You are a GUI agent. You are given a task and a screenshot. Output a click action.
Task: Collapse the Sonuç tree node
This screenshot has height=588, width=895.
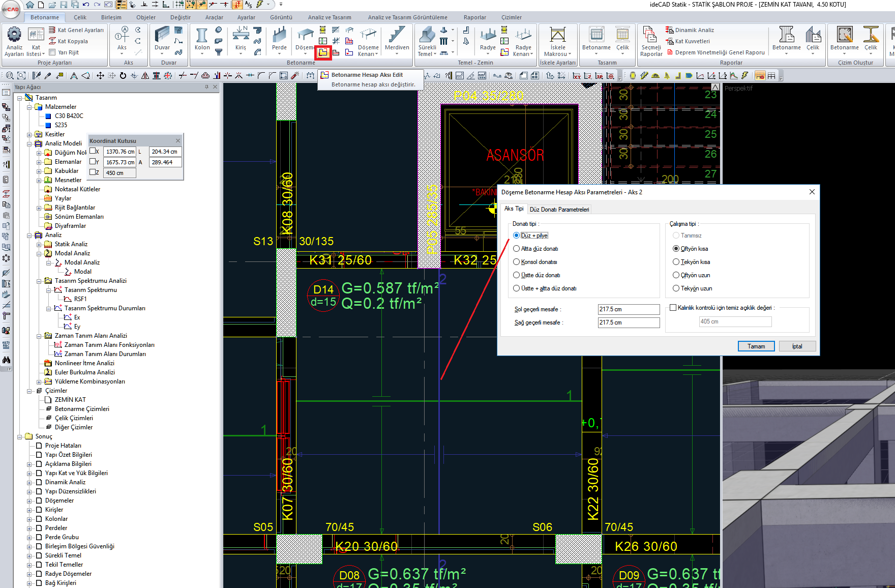20,436
